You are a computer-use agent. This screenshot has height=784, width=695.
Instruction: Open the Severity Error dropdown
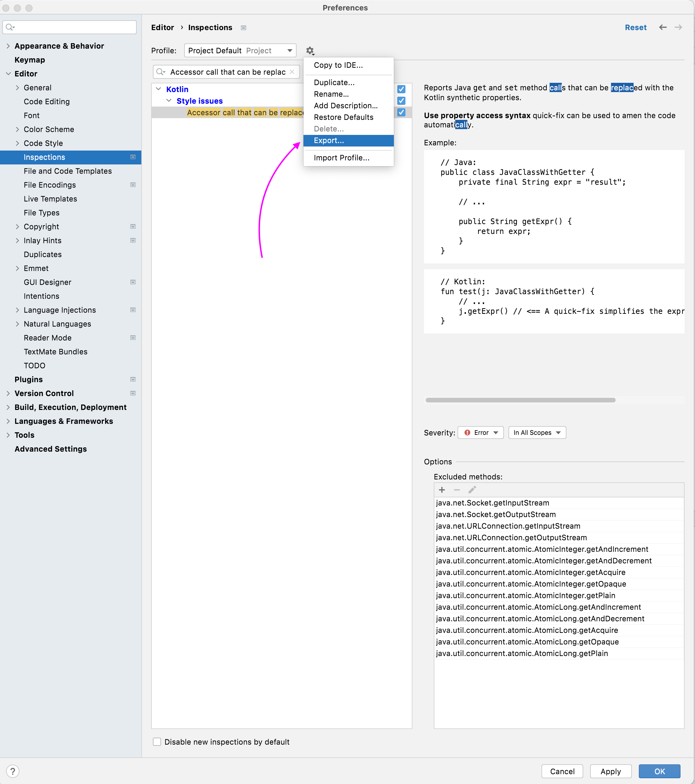481,433
